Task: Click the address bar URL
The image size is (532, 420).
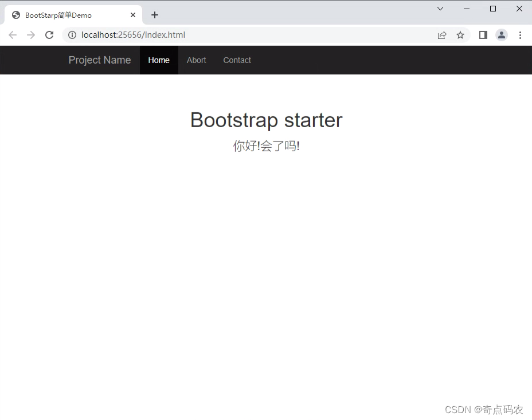Action: 134,35
